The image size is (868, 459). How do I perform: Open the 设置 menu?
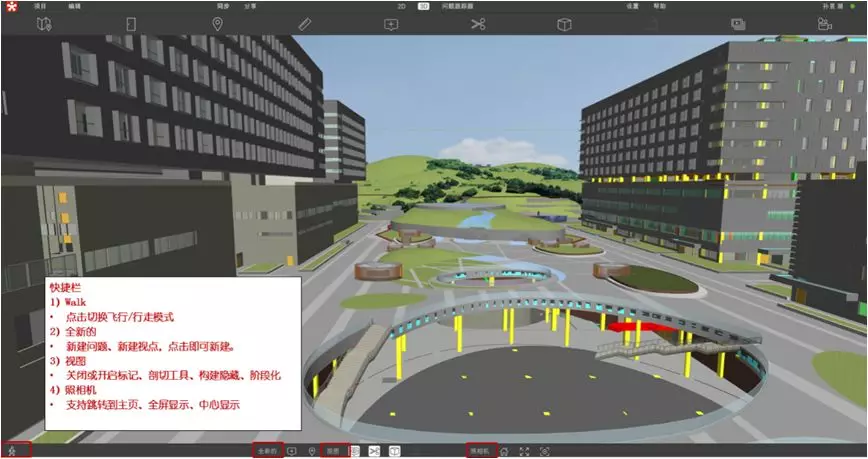pos(632,6)
